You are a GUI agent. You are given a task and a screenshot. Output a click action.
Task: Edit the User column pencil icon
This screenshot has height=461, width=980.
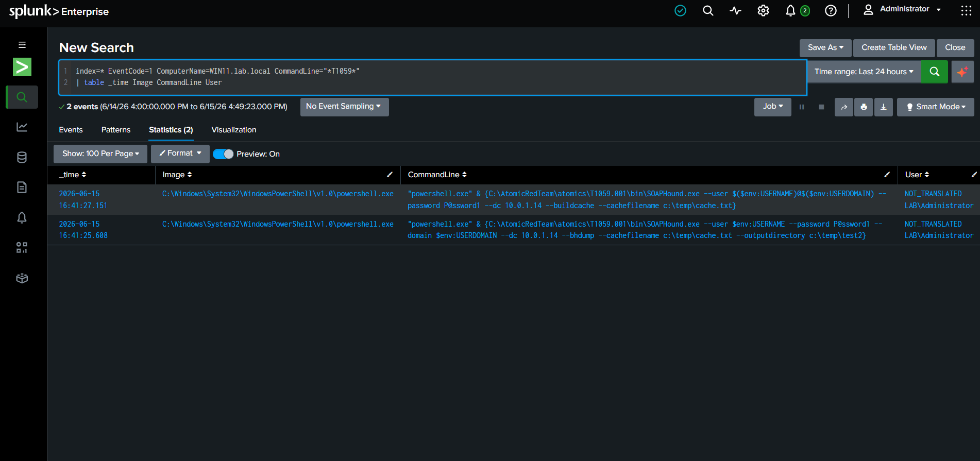pos(974,175)
